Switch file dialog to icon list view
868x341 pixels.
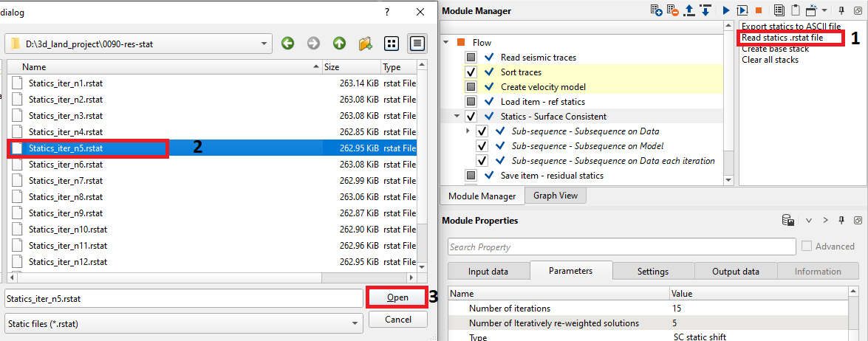(392, 44)
